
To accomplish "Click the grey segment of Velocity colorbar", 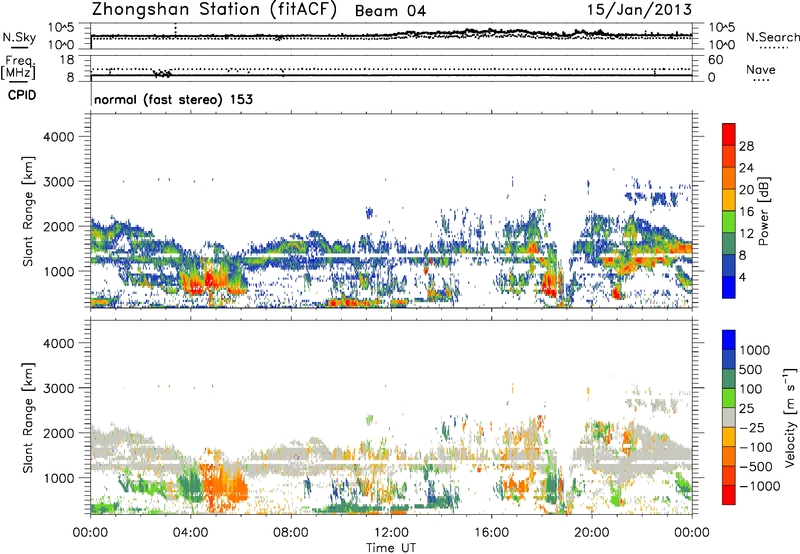I will (729, 417).
